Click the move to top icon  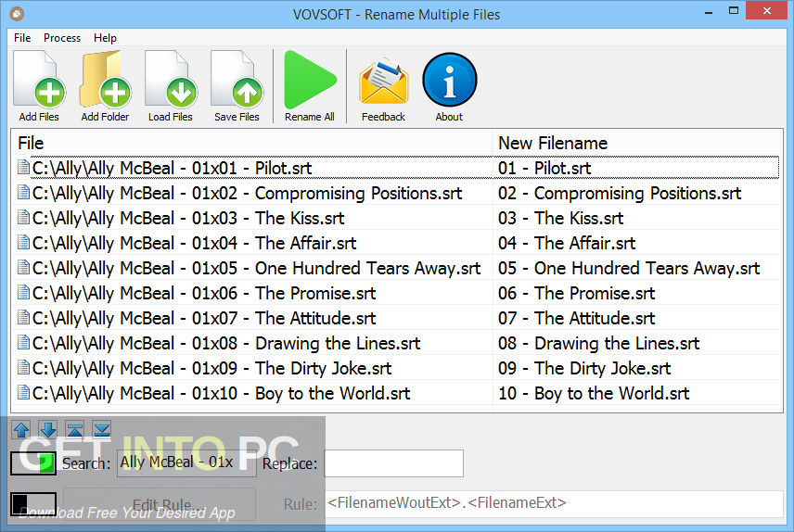coord(75,430)
